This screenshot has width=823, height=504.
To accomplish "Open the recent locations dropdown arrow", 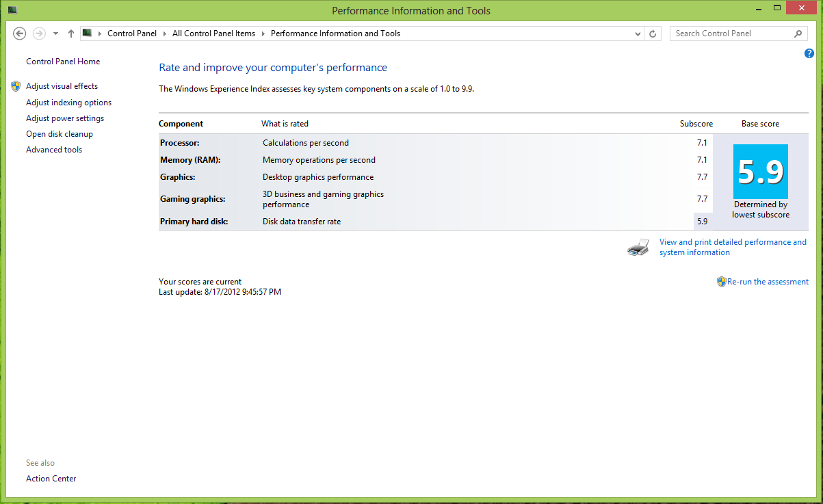I will point(55,34).
